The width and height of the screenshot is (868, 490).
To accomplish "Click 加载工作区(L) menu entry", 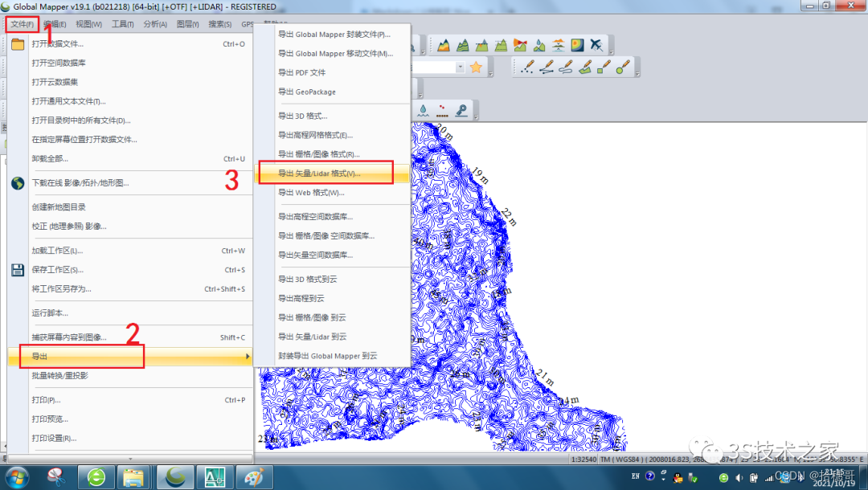I will 130,251.
